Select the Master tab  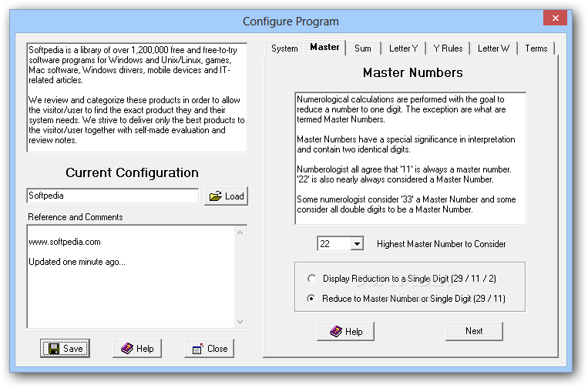pos(324,47)
